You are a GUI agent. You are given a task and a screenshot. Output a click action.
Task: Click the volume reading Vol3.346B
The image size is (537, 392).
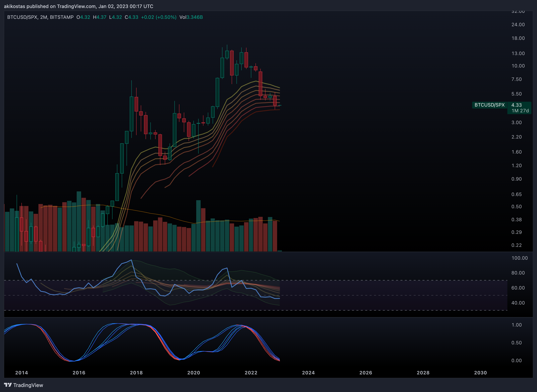tap(191, 17)
